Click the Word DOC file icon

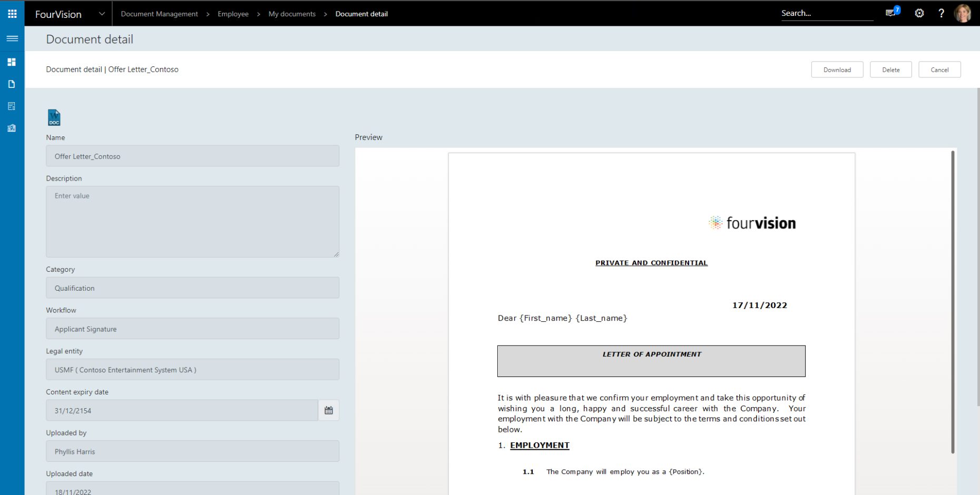coord(53,117)
